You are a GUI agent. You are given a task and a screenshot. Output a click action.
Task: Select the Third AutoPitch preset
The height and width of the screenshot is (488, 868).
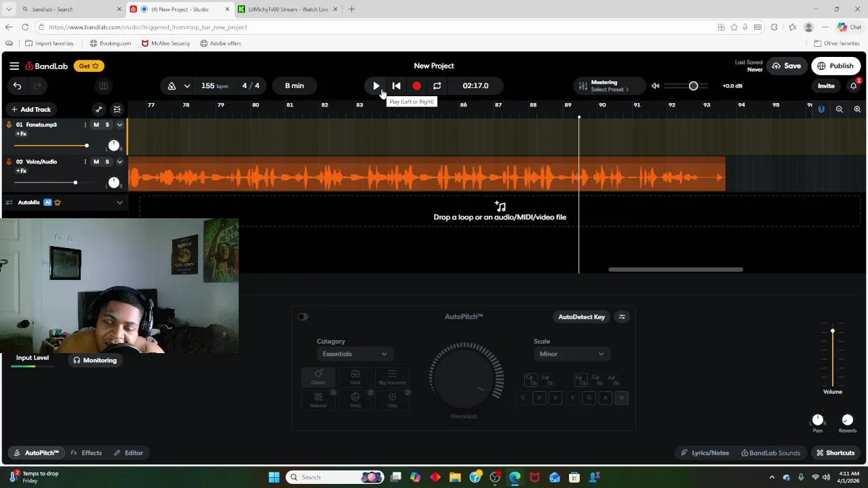pyautogui.click(x=355, y=400)
